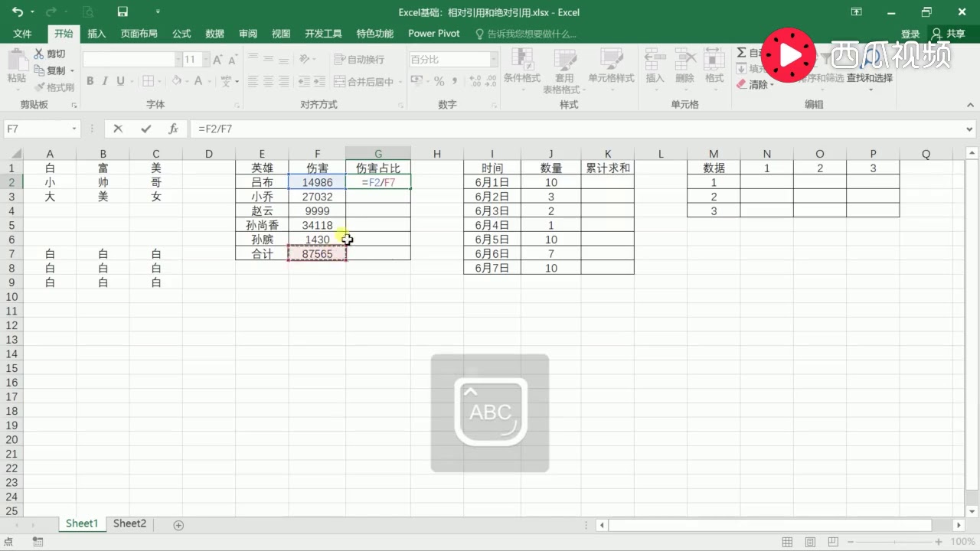The width and height of the screenshot is (980, 551).
Task: Click the Share (共享) button
Action: [x=949, y=34]
